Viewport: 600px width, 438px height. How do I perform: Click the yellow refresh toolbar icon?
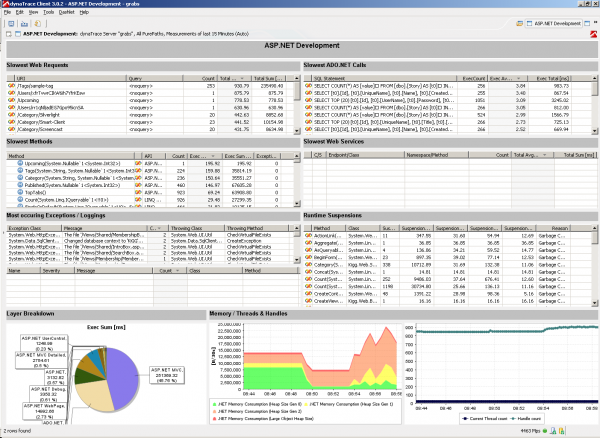38,24
